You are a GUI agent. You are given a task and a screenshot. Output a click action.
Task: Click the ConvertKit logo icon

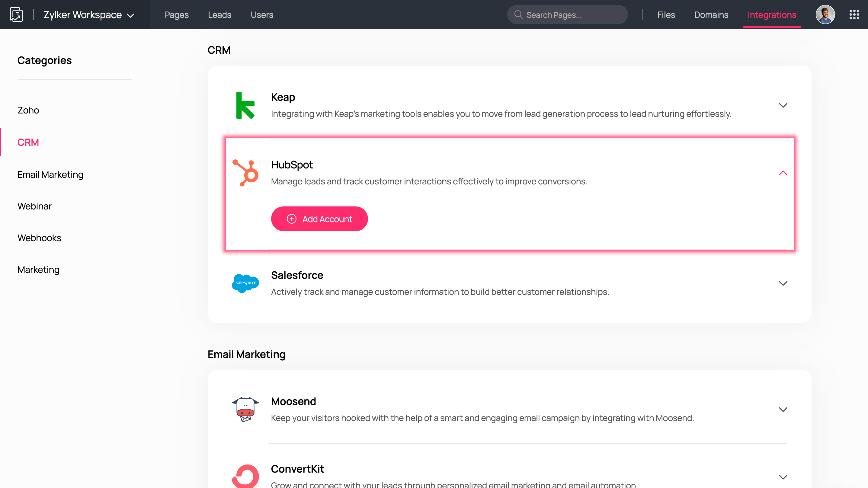246,476
